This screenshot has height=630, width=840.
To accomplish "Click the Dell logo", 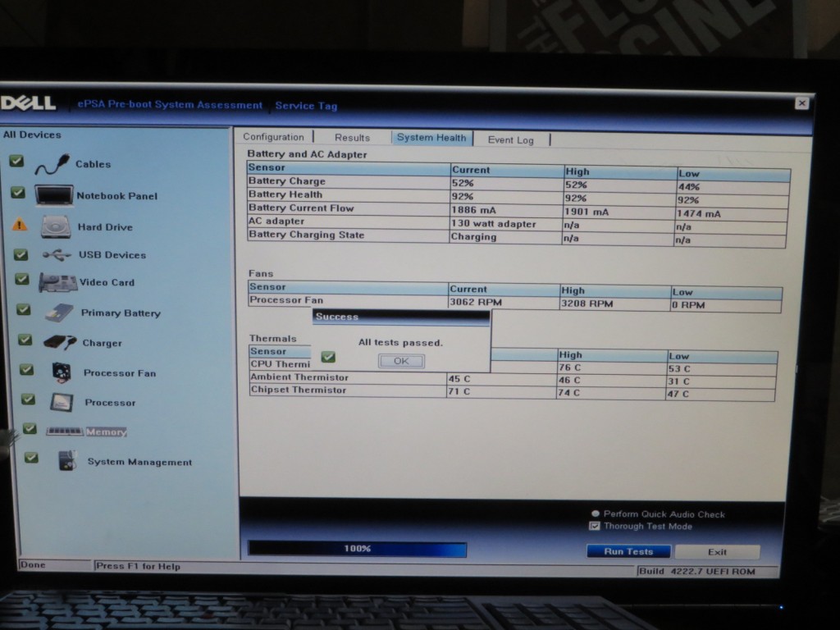I will coord(28,103).
